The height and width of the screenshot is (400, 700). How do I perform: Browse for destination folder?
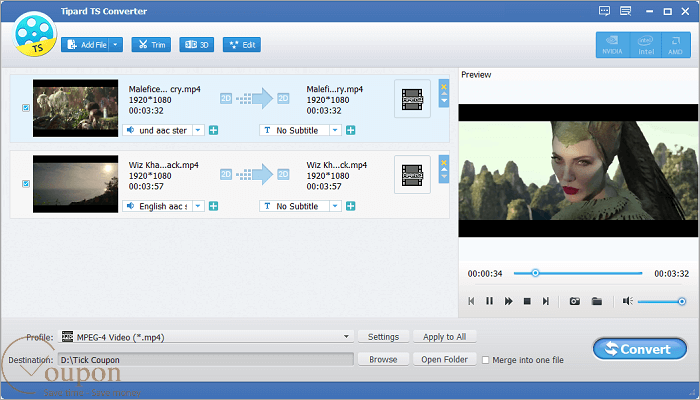point(383,359)
